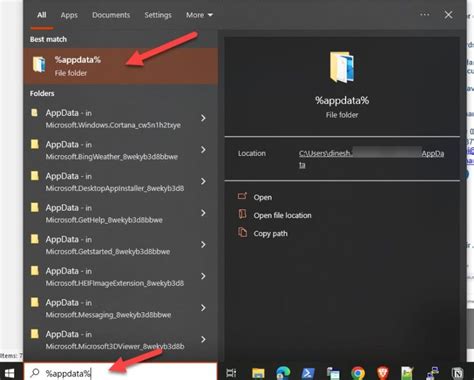Open Microsoft Edge from the taskbar
The image size is (474, 380).
[283, 373]
